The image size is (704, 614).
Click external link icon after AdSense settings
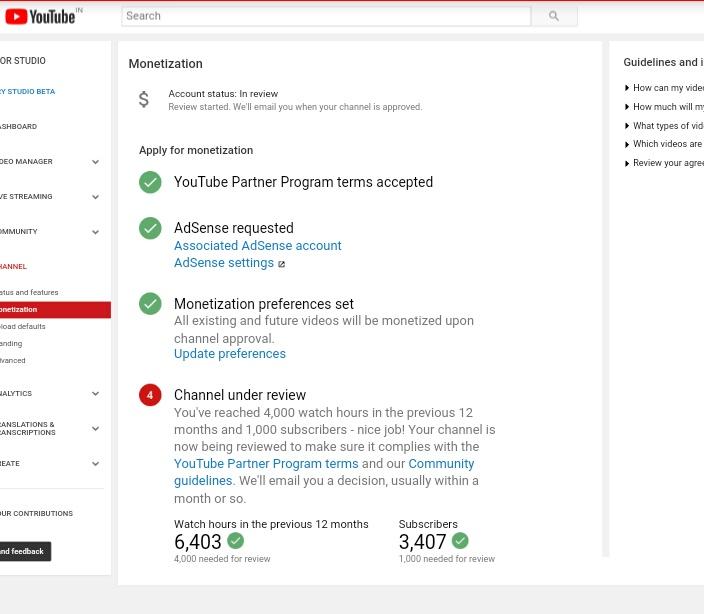pos(282,264)
